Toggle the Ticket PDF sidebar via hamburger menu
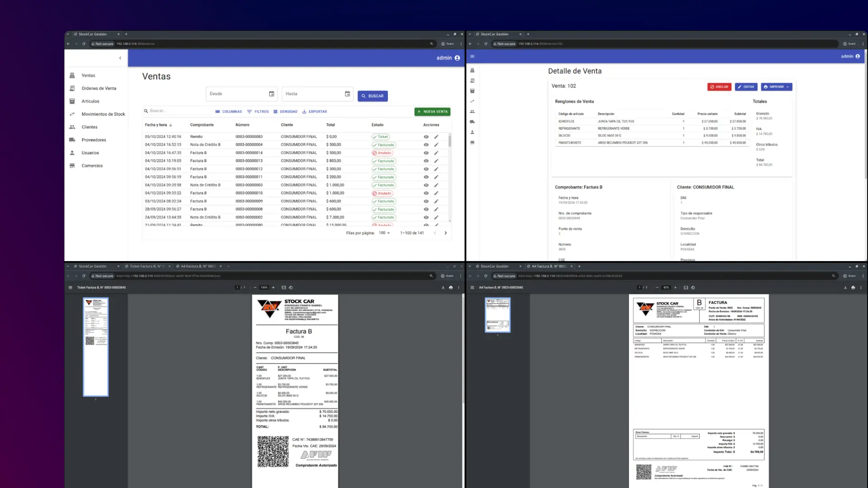The image size is (868, 488). coord(70,287)
